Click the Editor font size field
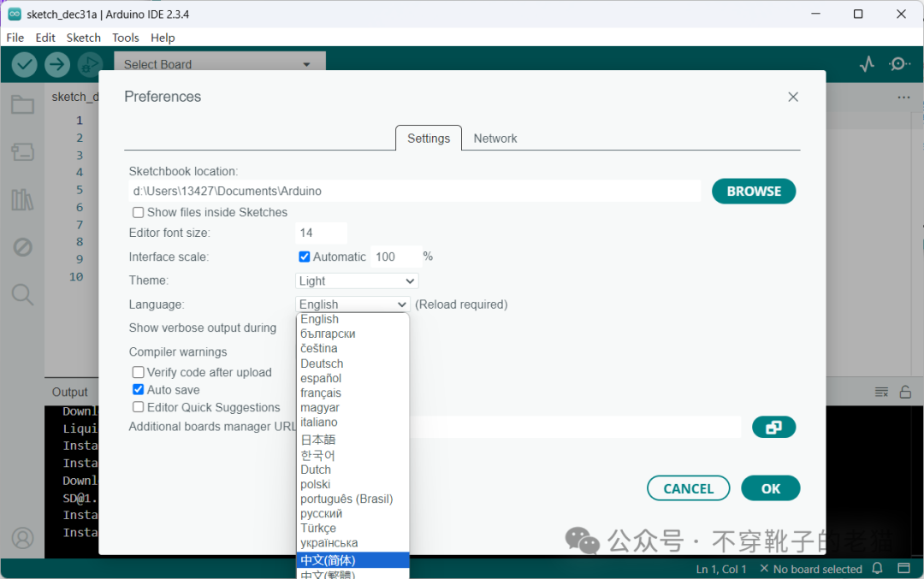Viewport: 924px width, 579px height. pyautogui.click(x=321, y=233)
